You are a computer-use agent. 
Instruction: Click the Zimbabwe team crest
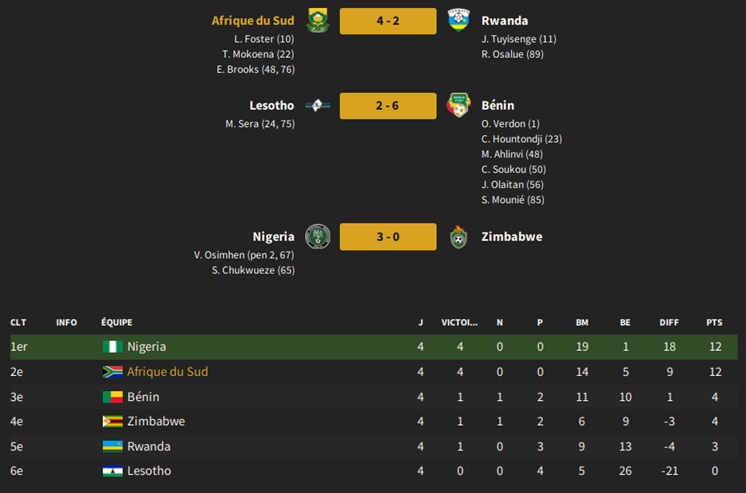click(459, 237)
